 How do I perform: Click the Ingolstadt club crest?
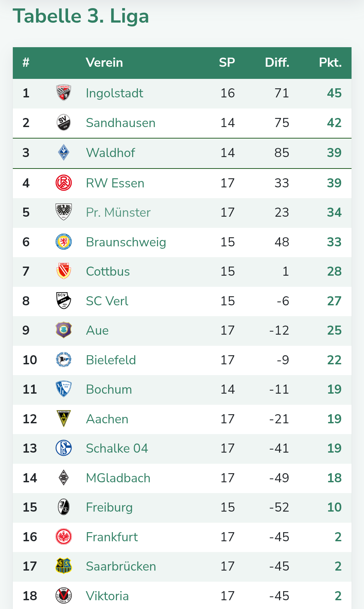[63, 93]
